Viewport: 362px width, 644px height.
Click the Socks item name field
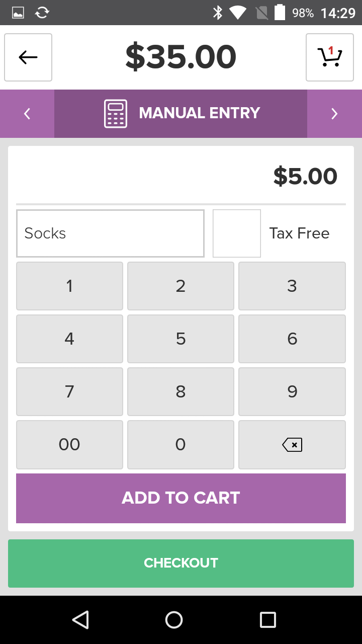coord(110,233)
